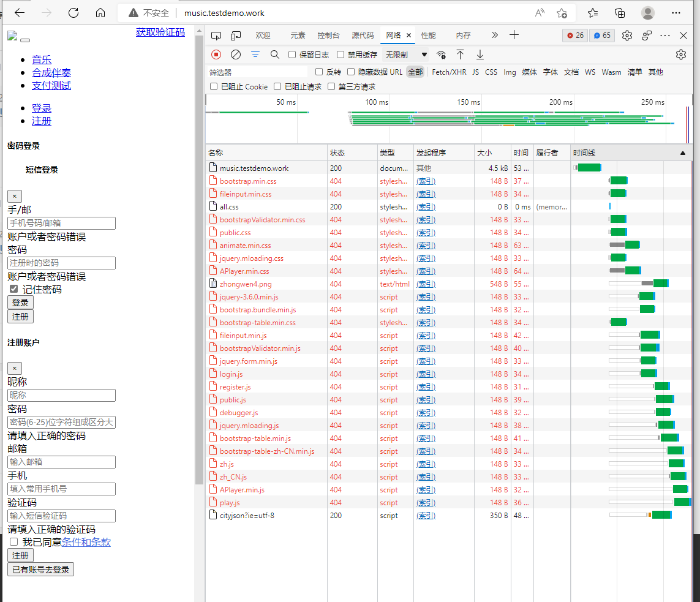Open the 合成伴奏 page link
The width and height of the screenshot is (700, 602).
click(x=51, y=73)
